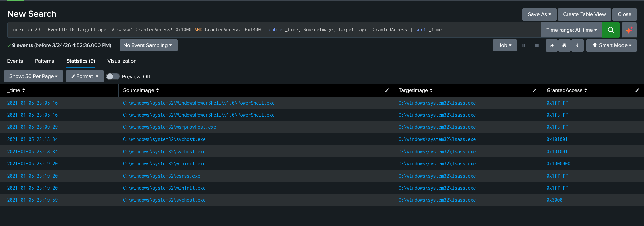
Task: Click the 2021-01-05 23:19:59 timestamp
Action: pos(33,200)
